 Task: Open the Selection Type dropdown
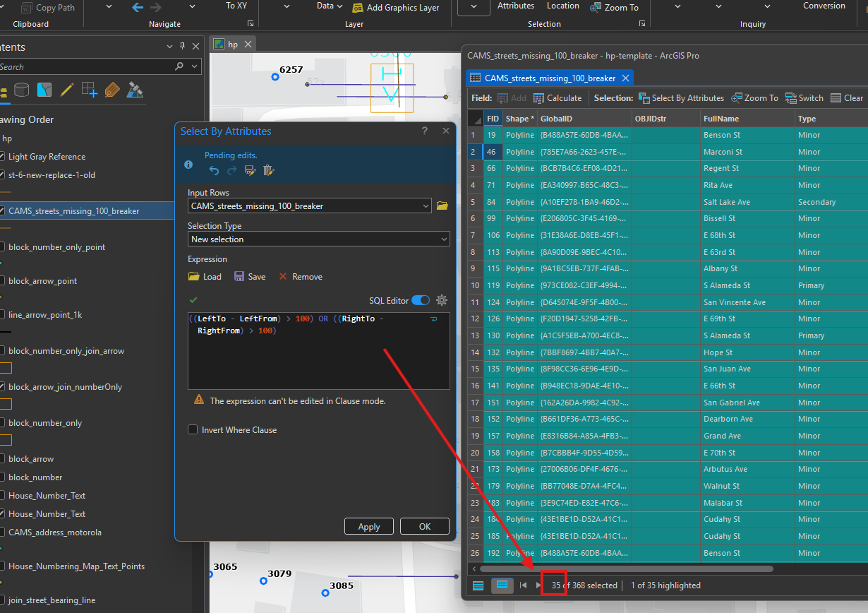point(444,239)
